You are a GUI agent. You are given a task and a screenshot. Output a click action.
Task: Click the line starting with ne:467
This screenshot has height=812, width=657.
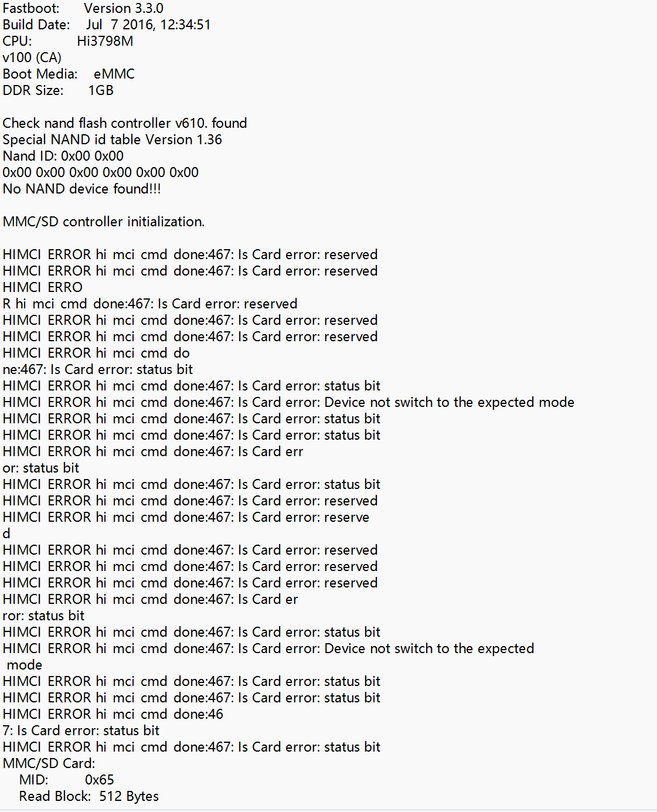tap(97, 370)
